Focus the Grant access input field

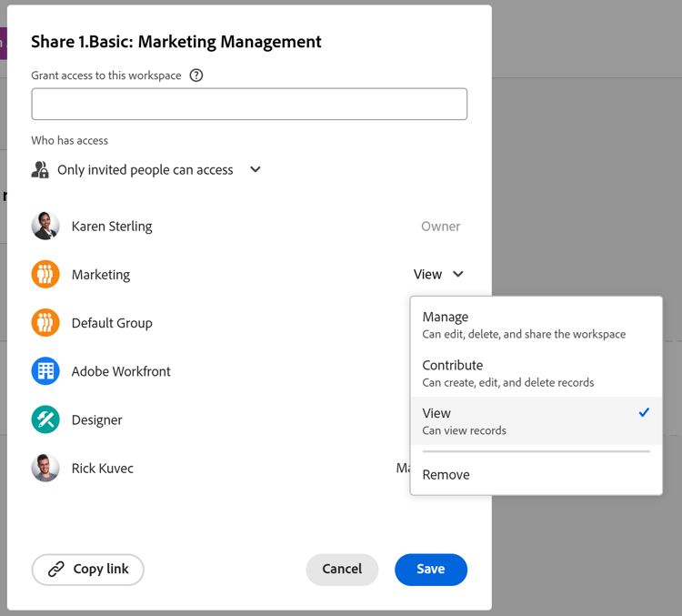click(249, 105)
